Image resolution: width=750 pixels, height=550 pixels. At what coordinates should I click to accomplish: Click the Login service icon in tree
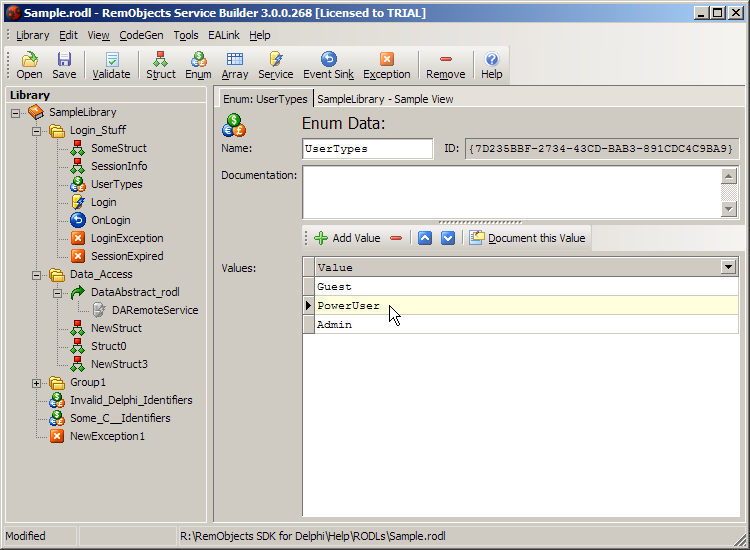pos(78,202)
